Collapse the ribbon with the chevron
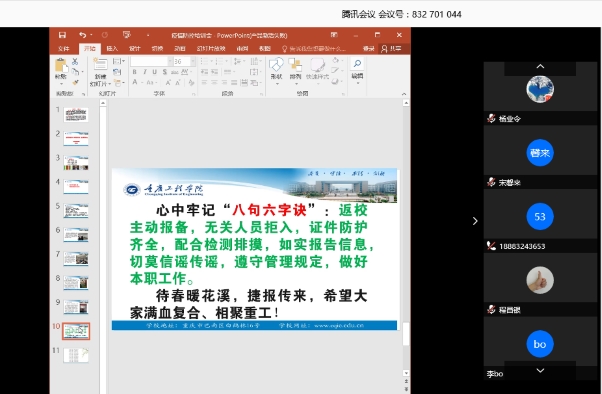The image size is (602, 394). (404, 94)
